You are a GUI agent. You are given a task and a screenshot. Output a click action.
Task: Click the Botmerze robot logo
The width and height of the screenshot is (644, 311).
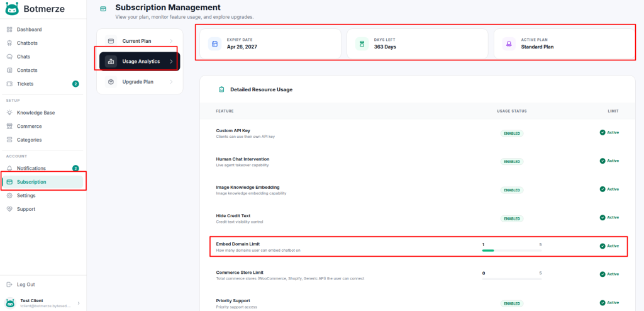12,9
